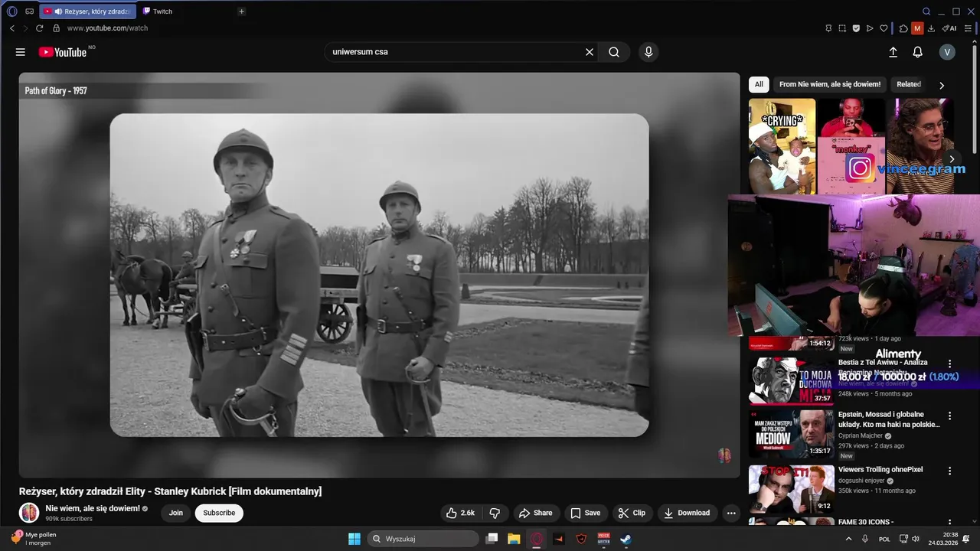
Task: Open options for Viewers Trolling ohnePixel video
Action: (950, 471)
